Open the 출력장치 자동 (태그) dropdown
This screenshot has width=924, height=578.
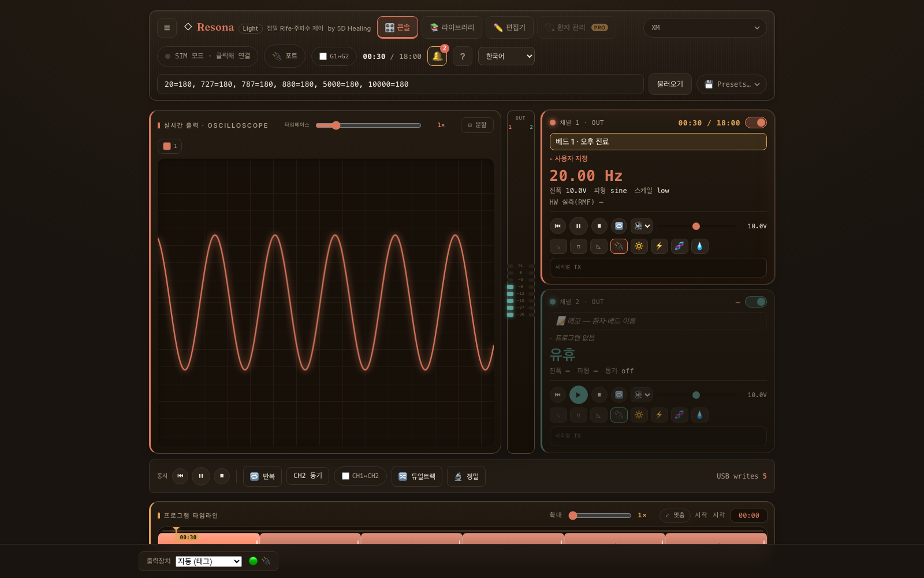pyautogui.click(x=209, y=561)
